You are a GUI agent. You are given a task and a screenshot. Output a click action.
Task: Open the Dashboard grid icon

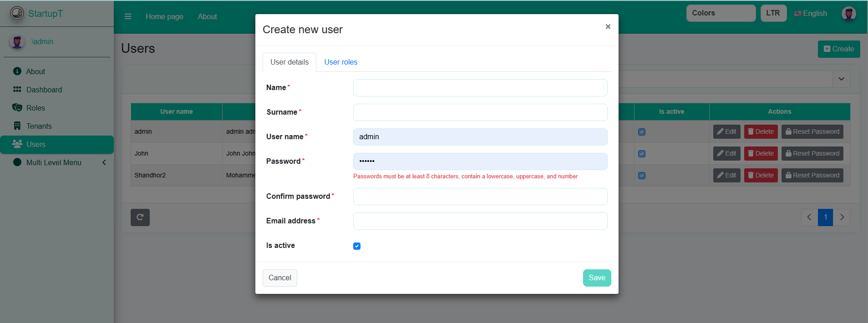pos(17,90)
